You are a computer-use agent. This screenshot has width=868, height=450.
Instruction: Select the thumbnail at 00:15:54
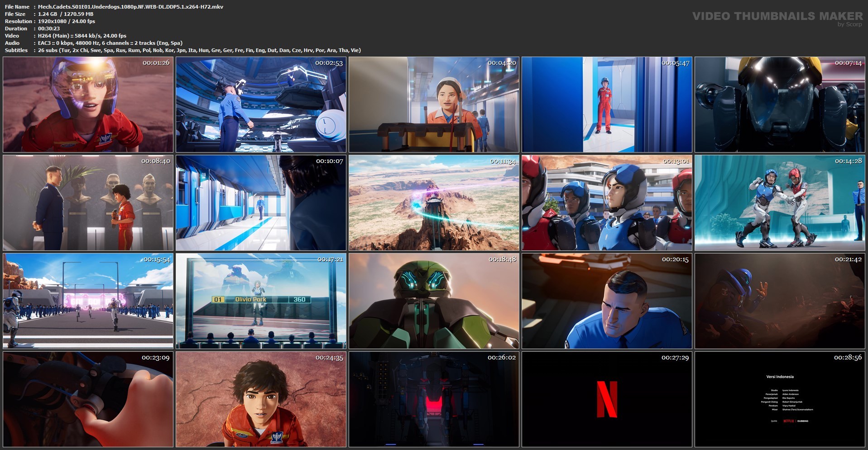88,301
